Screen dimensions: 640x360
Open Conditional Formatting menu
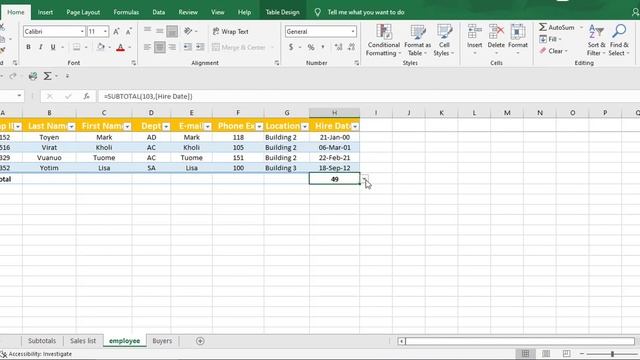pos(383,40)
